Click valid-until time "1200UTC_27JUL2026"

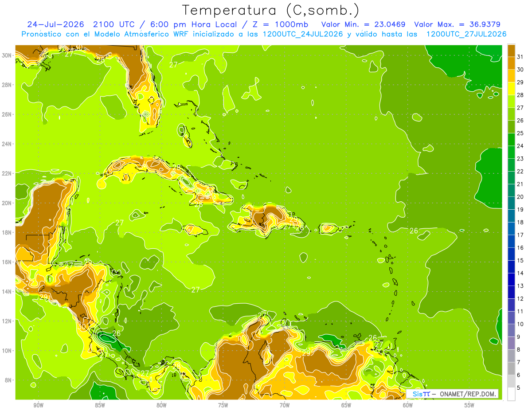[x=466, y=34]
